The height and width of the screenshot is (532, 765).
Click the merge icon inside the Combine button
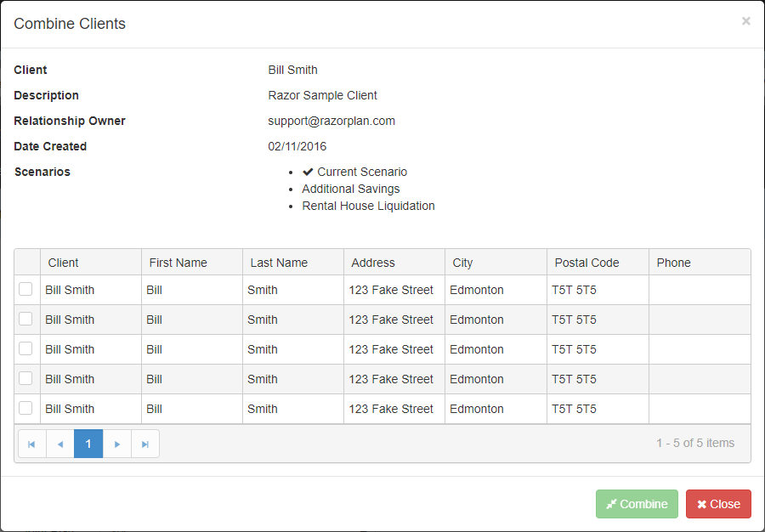tap(611, 503)
